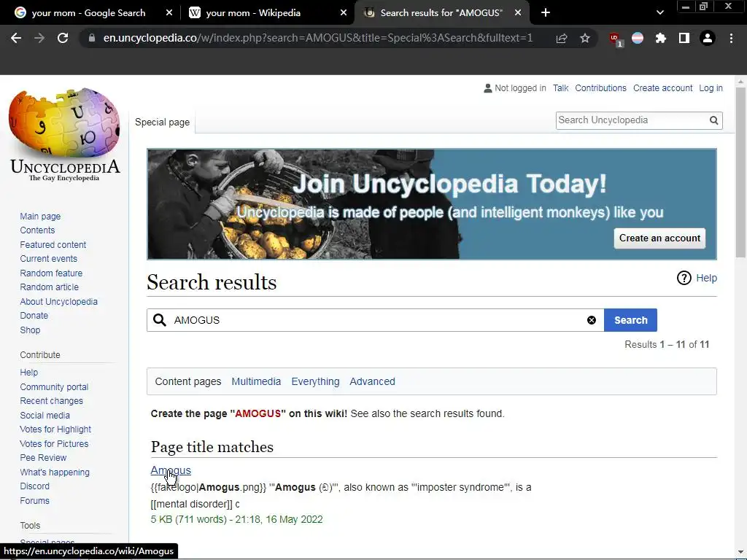The height and width of the screenshot is (560, 747).
Task: Close the AMOGUS search results tab
Action: tap(518, 13)
